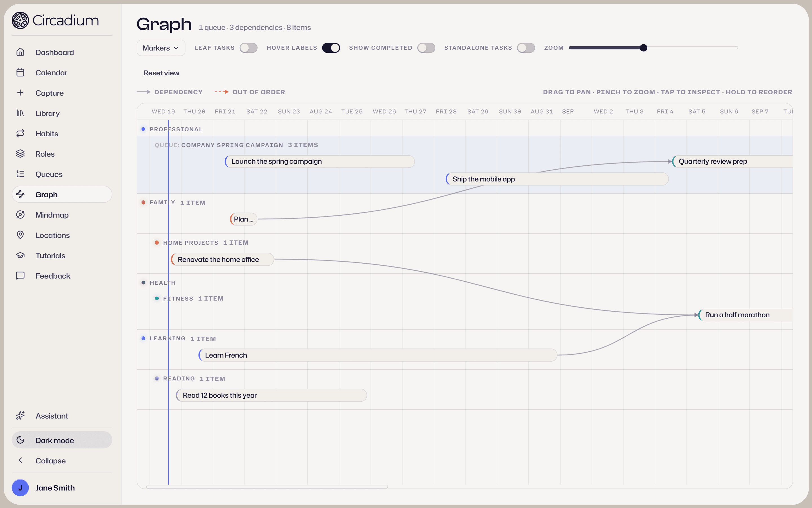Go to the Queues menu item
812x508 pixels.
[x=62, y=174]
